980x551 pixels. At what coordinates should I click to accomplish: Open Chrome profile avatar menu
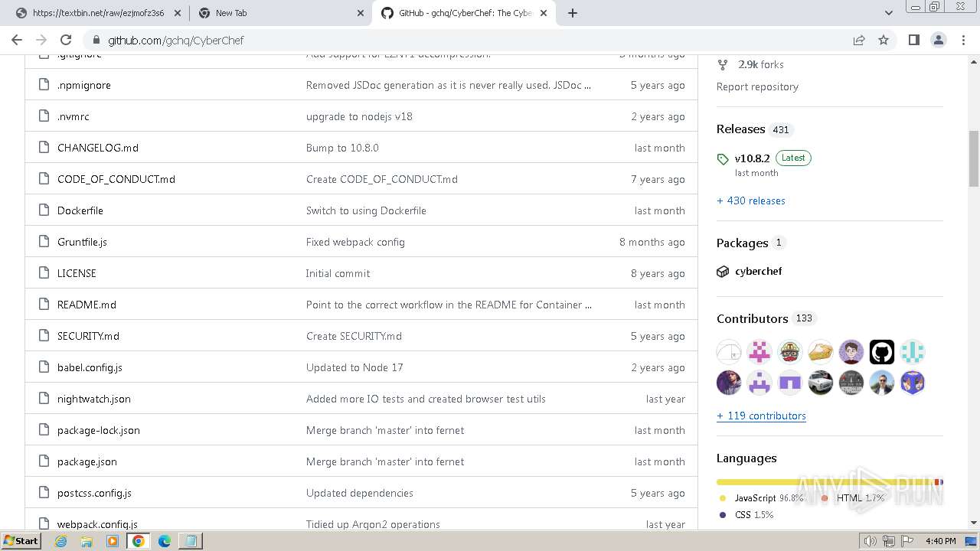(938, 40)
